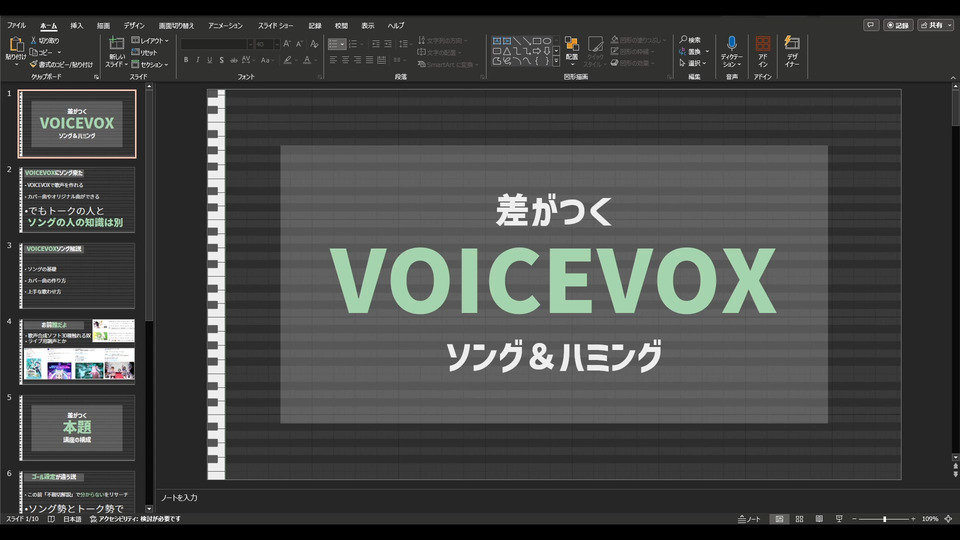Switch to the Slide Show (スライド ショー) tab
This screenshot has height=540, width=960.
pos(276,26)
